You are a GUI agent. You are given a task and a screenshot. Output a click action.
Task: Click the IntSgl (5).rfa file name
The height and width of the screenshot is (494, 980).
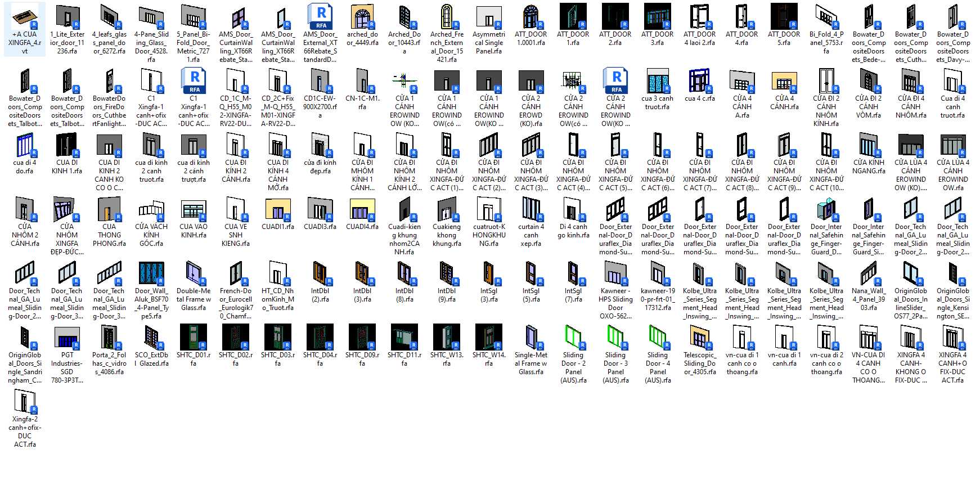[531, 295]
